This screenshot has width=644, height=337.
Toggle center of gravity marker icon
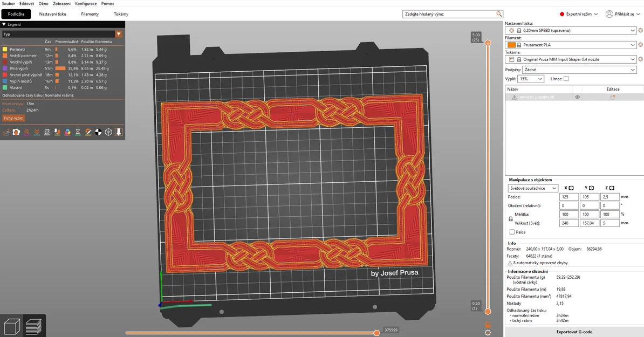[99, 132]
